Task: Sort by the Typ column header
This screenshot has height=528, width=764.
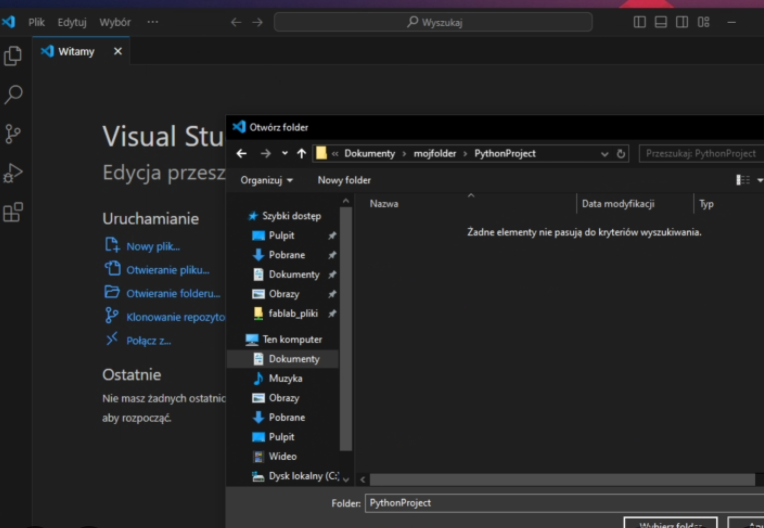Action: tap(706, 204)
